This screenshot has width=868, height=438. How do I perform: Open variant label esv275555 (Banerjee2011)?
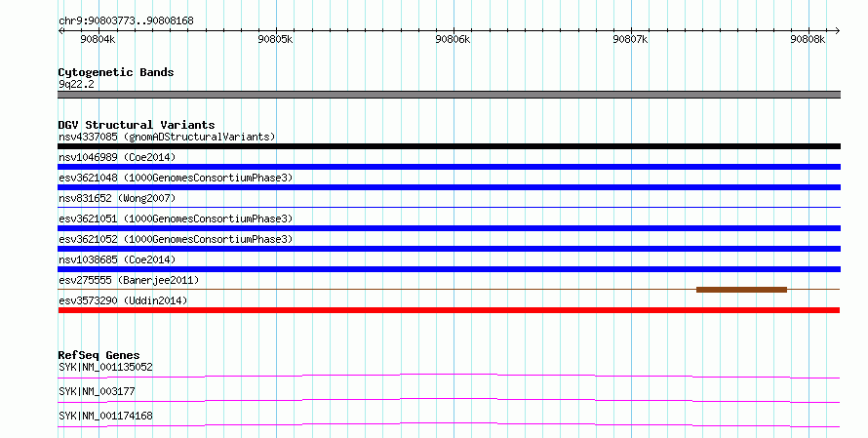pos(129,280)
